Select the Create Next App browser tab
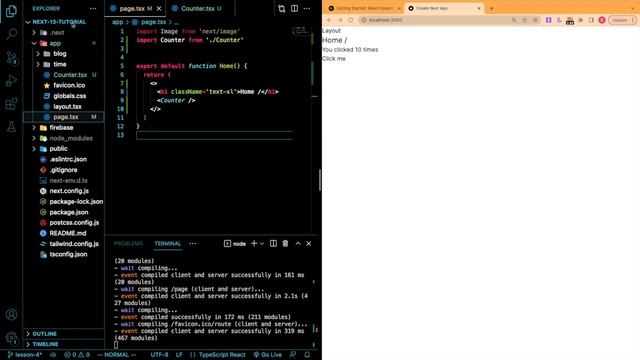 tap(444, 8)
